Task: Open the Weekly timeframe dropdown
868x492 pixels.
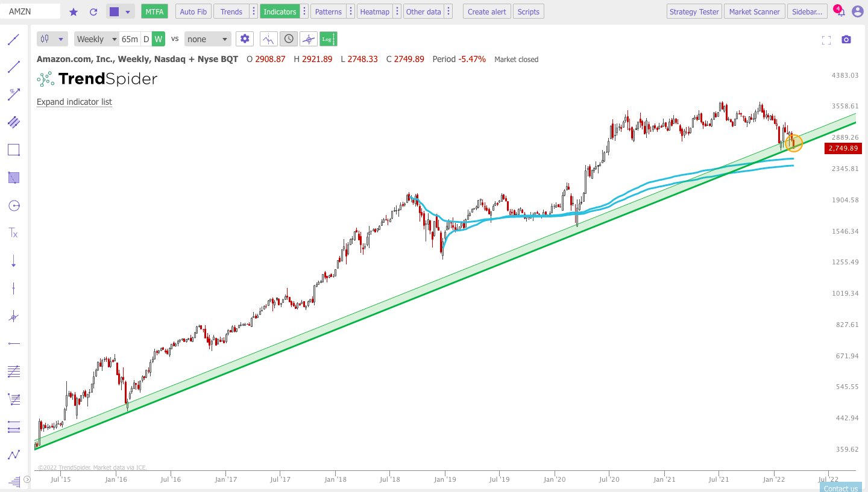Action: point(96,39)
